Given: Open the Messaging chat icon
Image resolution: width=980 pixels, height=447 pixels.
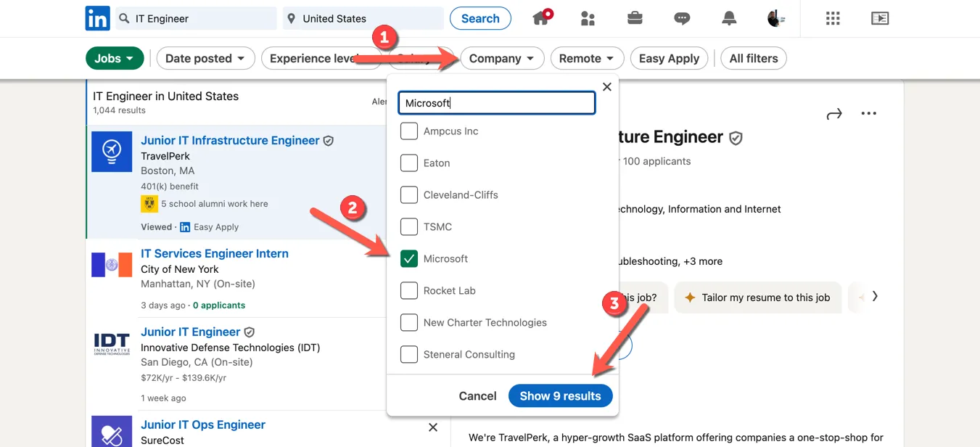Looking at the screenshot, I should (682, 18).
